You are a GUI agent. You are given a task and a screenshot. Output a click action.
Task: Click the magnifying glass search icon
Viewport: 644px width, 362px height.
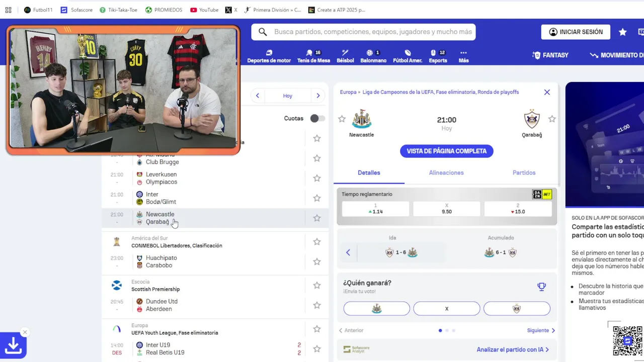[263, 32]
